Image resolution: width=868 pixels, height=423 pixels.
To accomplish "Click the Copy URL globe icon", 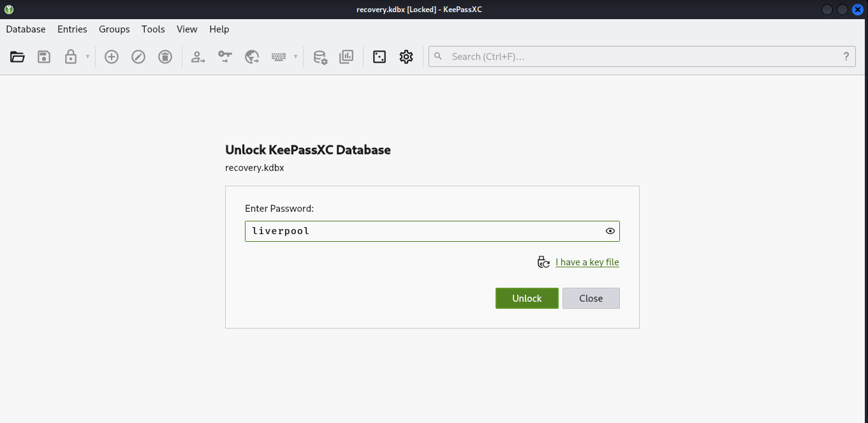I will click(x=252, y=57).
